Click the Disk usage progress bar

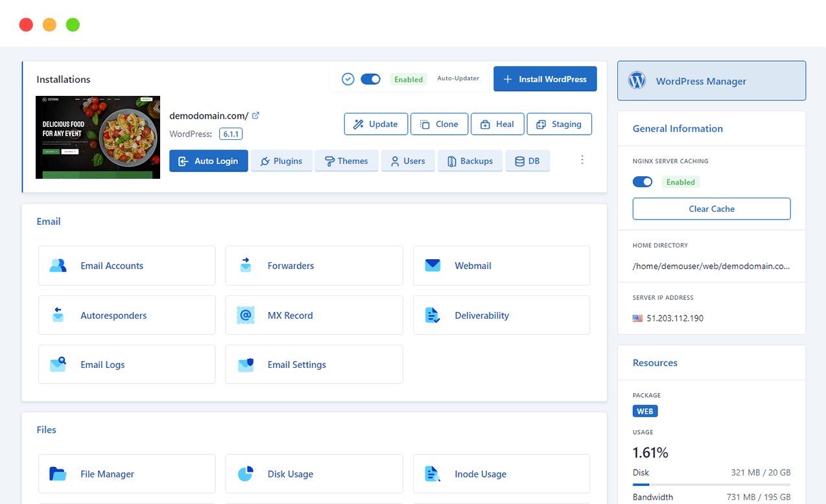(x=711, y=484)
